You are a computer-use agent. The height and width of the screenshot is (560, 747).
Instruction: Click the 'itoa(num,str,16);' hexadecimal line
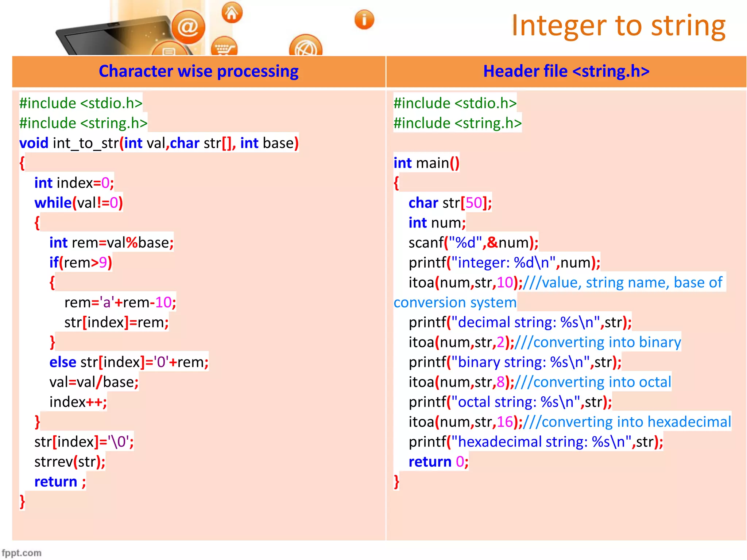point(570,422)
